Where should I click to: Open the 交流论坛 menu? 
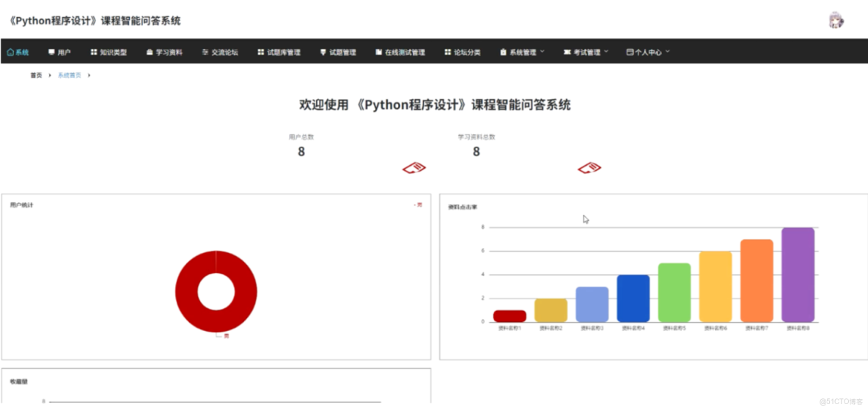coord(221,53)
